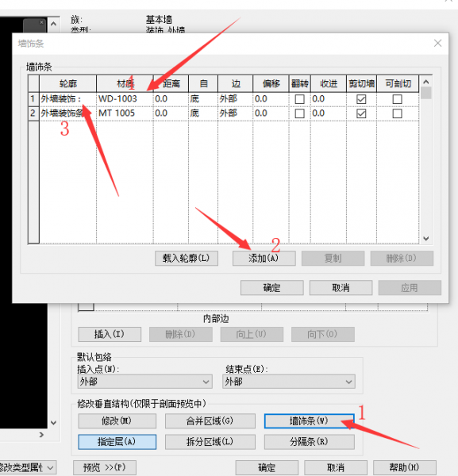The height and width of the screenshot is (476, 458).
Task: Enable 可剖切 for row 1
Action: click(397, 99)
